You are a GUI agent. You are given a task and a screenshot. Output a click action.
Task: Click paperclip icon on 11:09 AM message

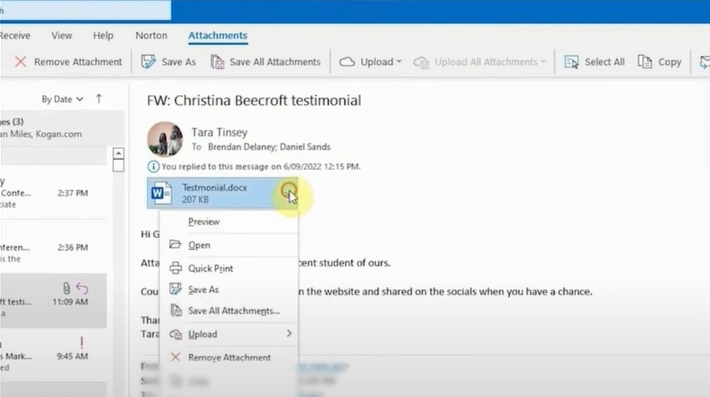(x=66, y=288)
